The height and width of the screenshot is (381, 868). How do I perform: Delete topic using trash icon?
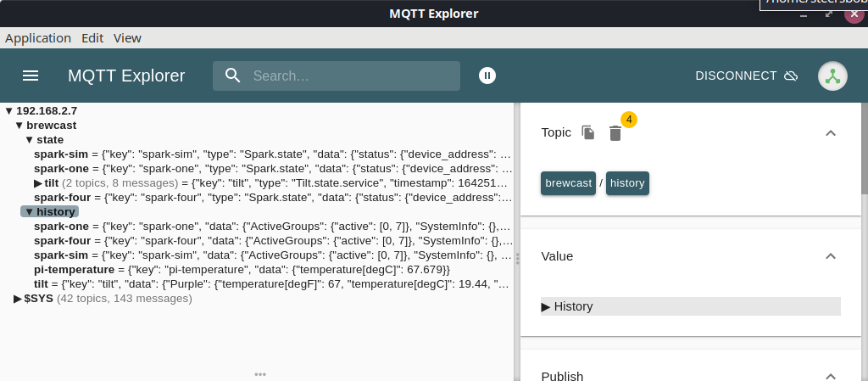615,133
